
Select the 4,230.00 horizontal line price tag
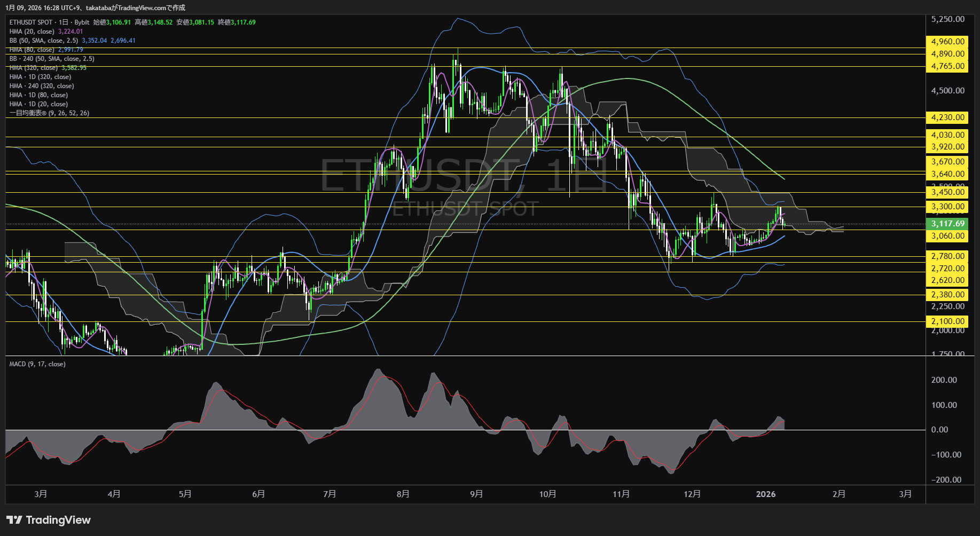pos(947,117)
